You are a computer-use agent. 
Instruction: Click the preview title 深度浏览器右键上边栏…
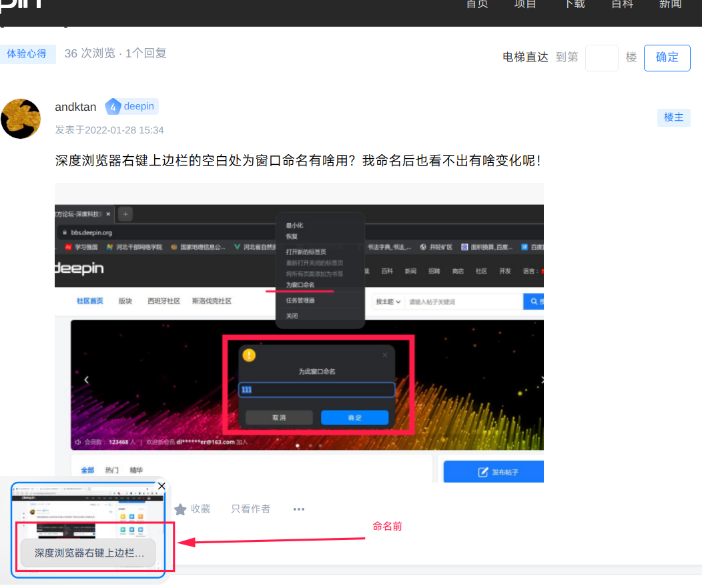pos(89,553)
